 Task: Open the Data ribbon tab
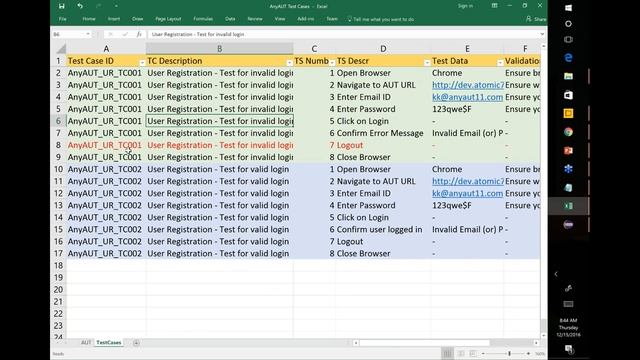230,19
